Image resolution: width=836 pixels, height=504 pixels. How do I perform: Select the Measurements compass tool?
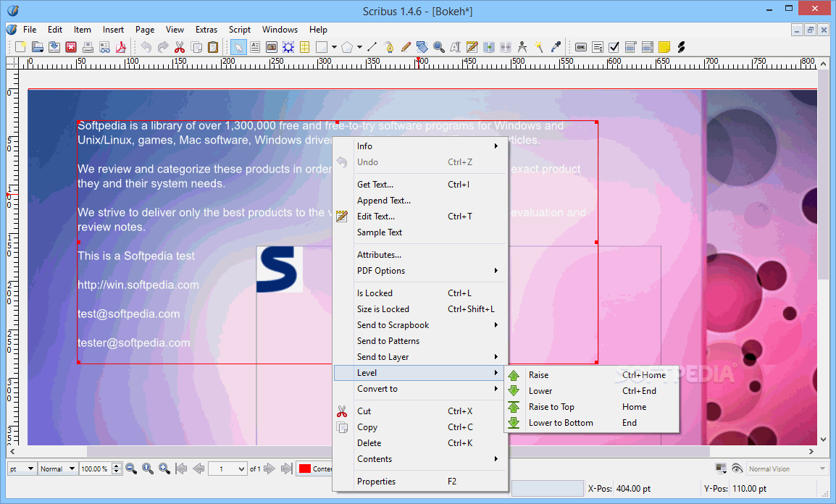(x=522, y=47)
